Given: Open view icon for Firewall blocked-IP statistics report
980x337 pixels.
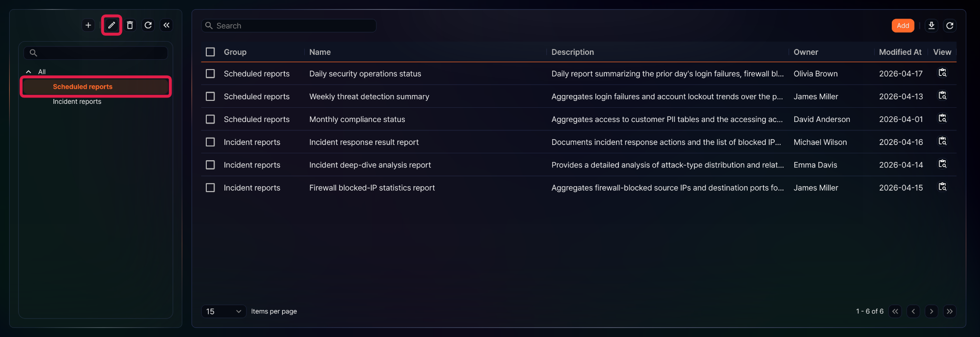Looking at the screenshot, I should point(942,187).
